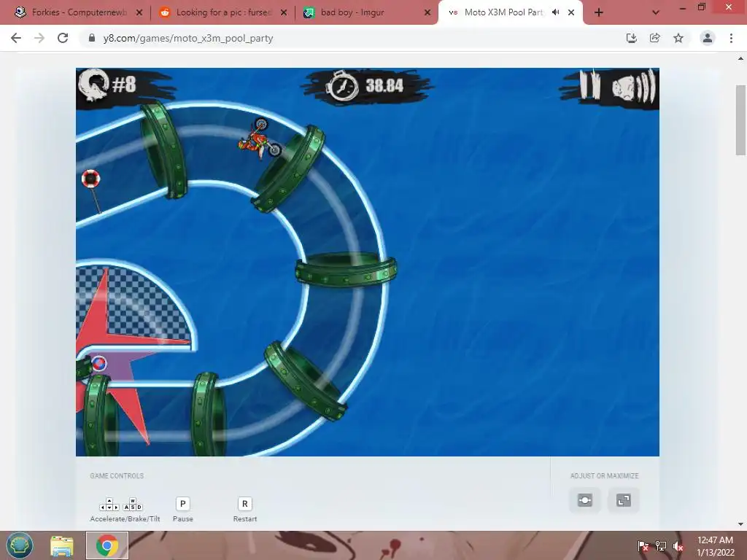Open a new browser tab
747x560 pixels.
coord(599,12)
